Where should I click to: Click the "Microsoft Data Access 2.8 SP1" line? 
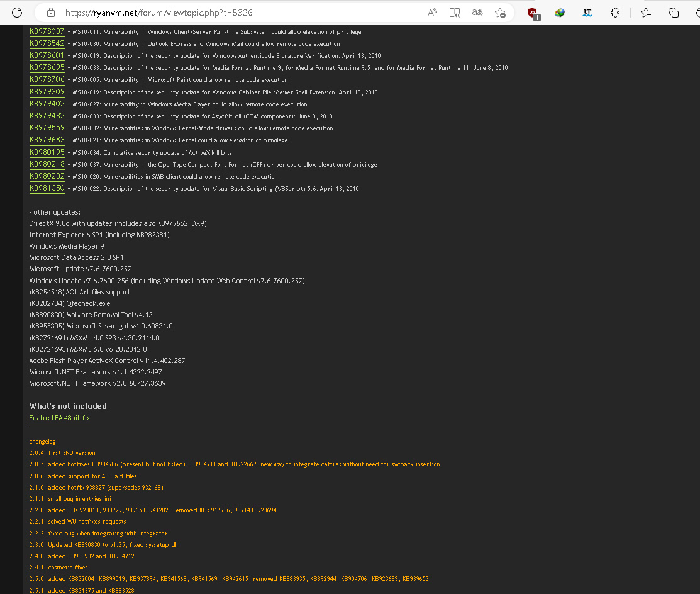(76, 258)
